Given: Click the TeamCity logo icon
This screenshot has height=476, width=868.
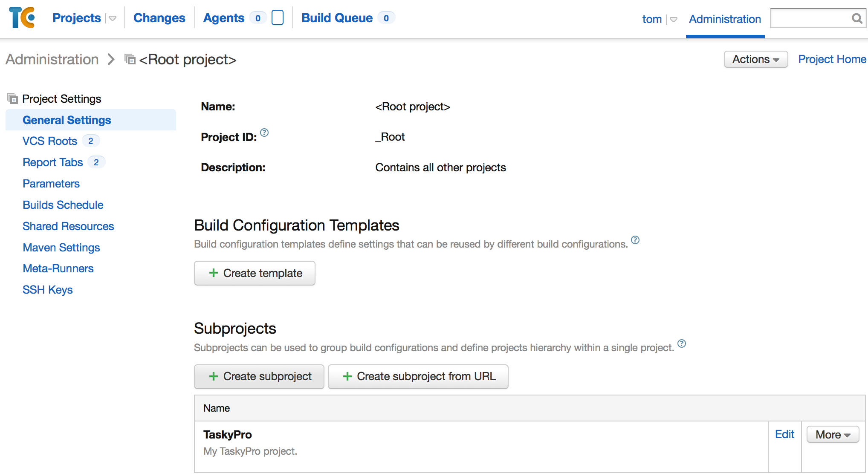Looking at the screenshot, I should coord(22,17).
